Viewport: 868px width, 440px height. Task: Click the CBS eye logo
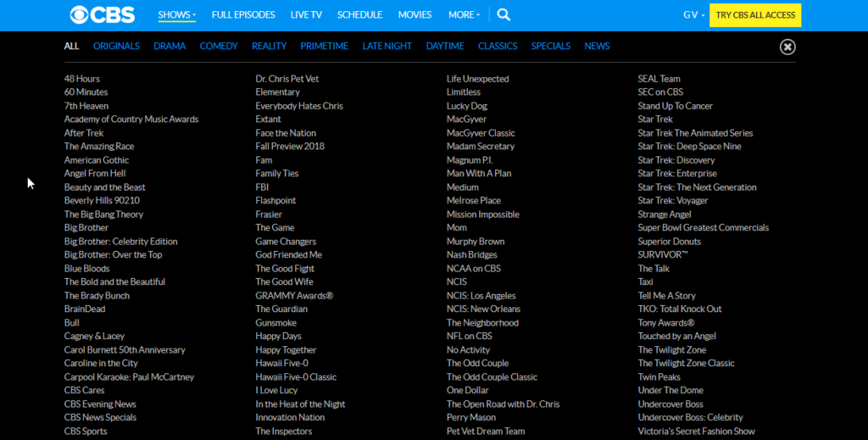pyautogui.click(x=103, y=15)
